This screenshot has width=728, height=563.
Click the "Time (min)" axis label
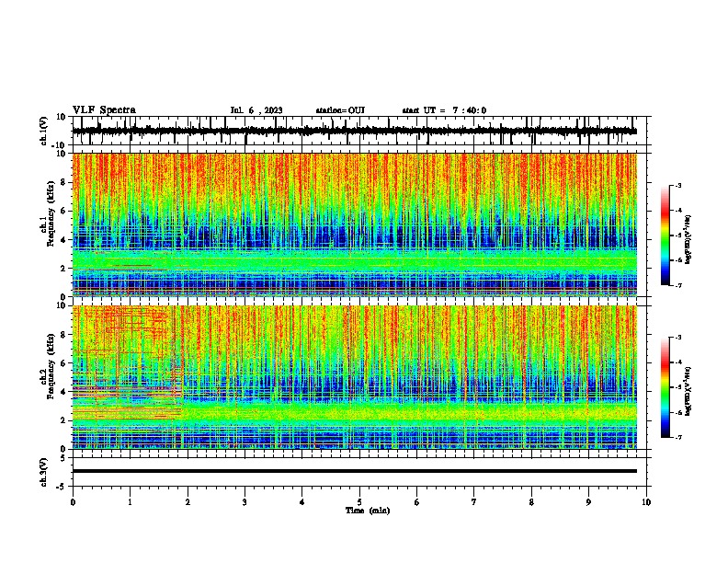click(368, 511)
